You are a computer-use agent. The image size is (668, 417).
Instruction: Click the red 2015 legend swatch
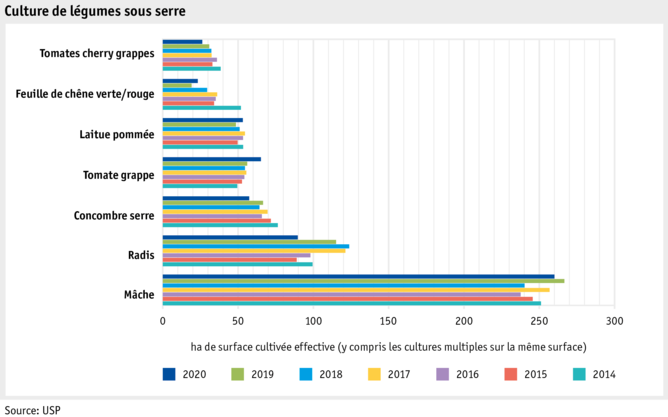(512, 374)
